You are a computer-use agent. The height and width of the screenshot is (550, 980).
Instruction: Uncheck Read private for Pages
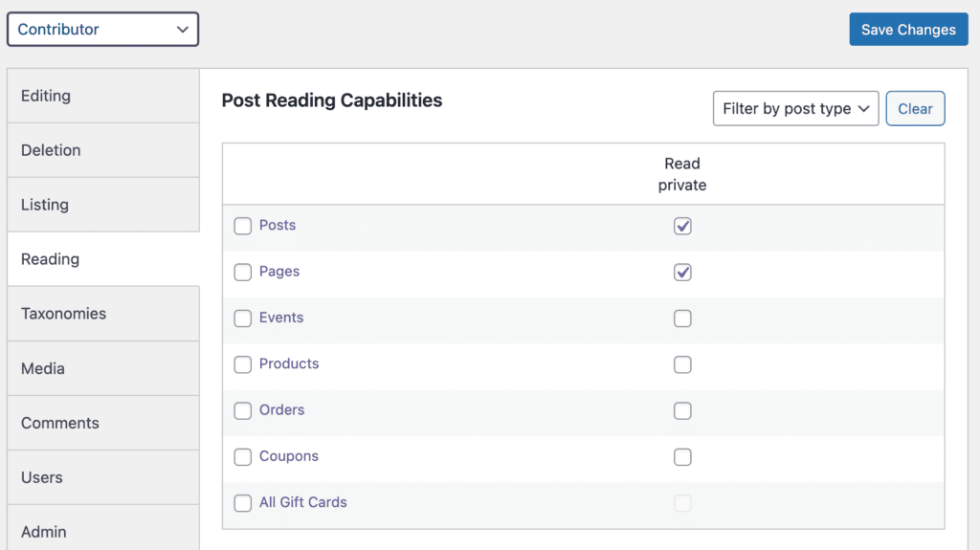point(682,273)
